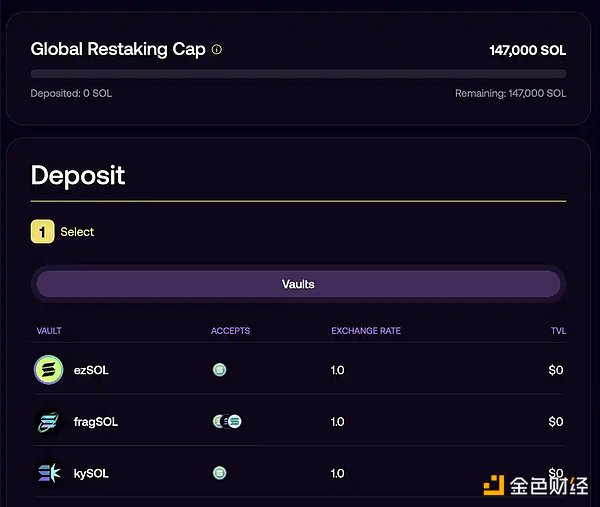Image resolution: width=600 pixels, height=507 pixels.
Task: Sort by the ACCEPTS column header
Action: [x=230, y=331]
